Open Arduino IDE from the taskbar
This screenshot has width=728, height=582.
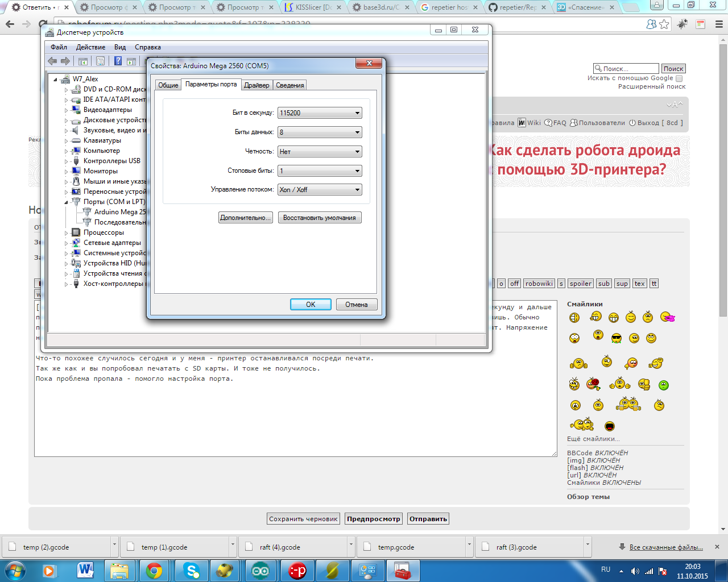[x=260, y=571]
